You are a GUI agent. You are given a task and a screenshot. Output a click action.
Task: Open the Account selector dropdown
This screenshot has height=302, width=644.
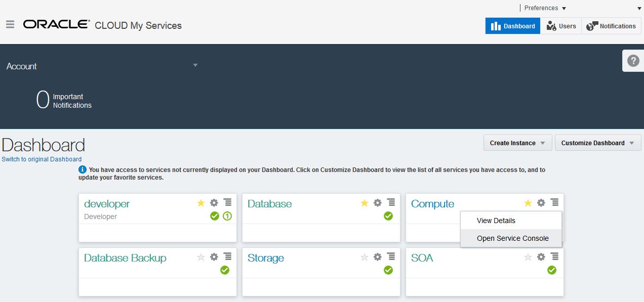click(x=195, y=65)
